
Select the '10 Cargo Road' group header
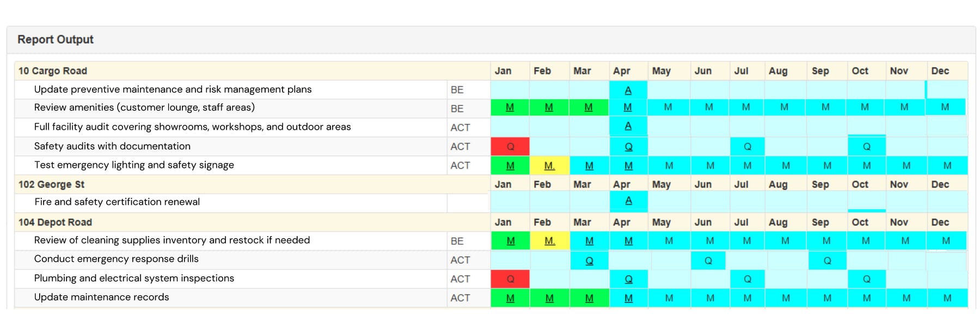pos(53,71)
